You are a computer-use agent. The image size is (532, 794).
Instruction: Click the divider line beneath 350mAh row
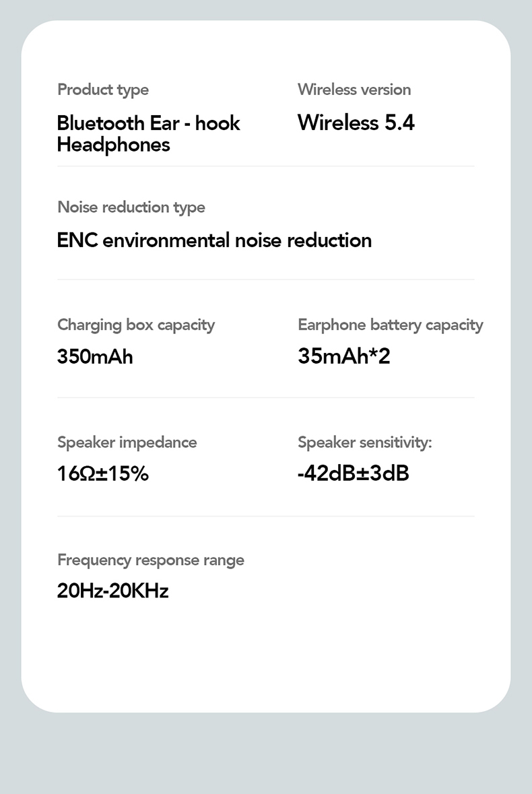tap(265, 397)
